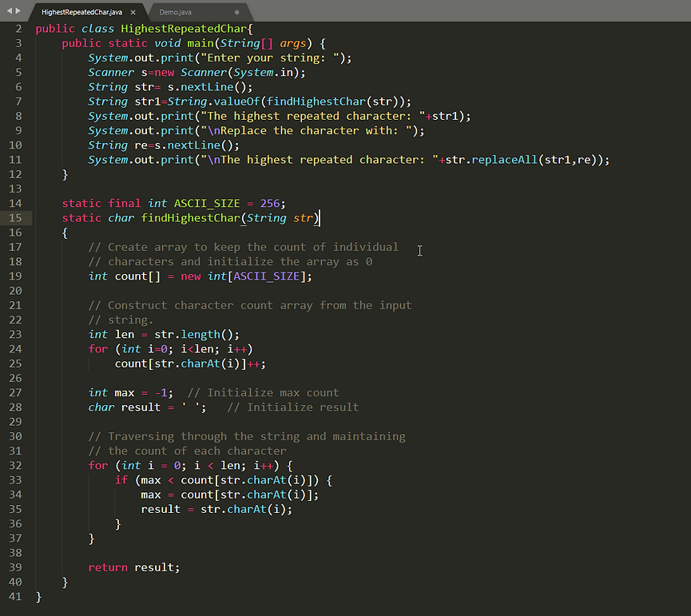This screenshot has height=616, width=691.
Task: Click the "The highest repeated character: " string on line 8
Action: click(x=313, y=116)
